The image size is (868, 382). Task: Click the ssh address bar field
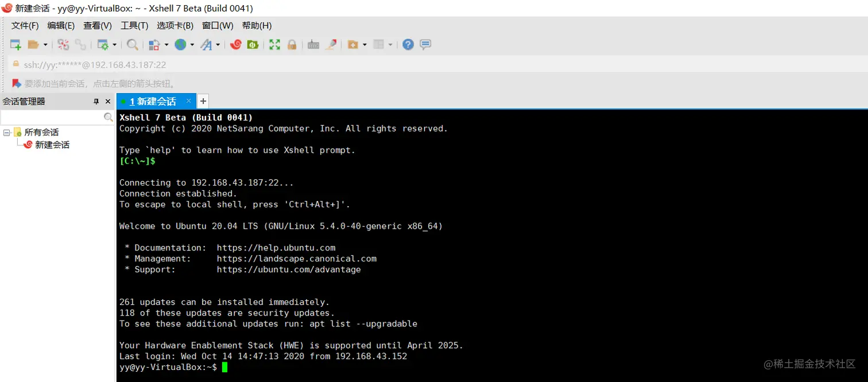[x=436, y=64]
